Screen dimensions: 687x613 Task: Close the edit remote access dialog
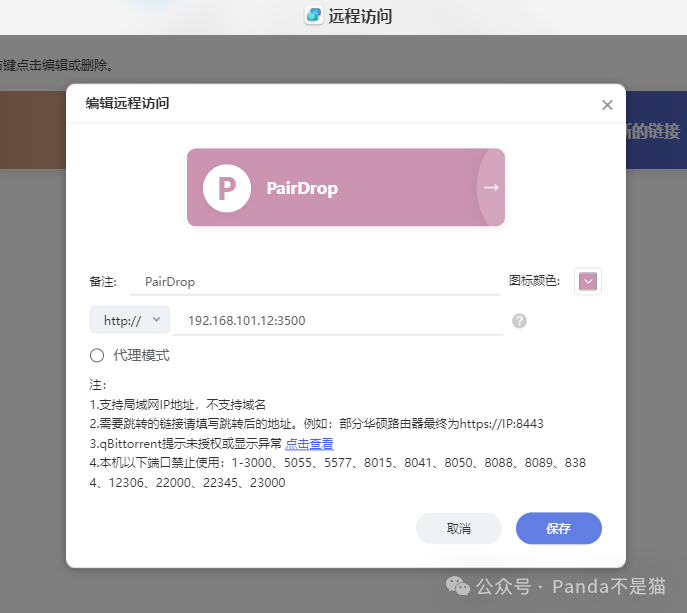pos(607,105)
